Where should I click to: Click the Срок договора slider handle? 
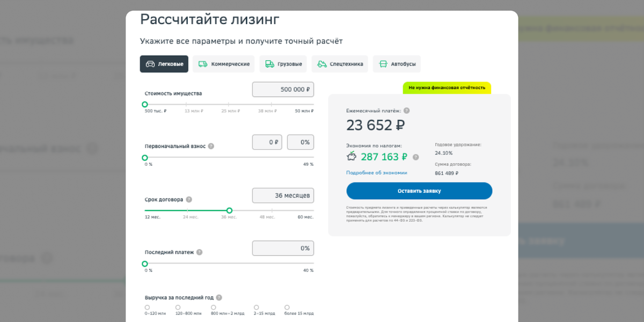(229, 210)
